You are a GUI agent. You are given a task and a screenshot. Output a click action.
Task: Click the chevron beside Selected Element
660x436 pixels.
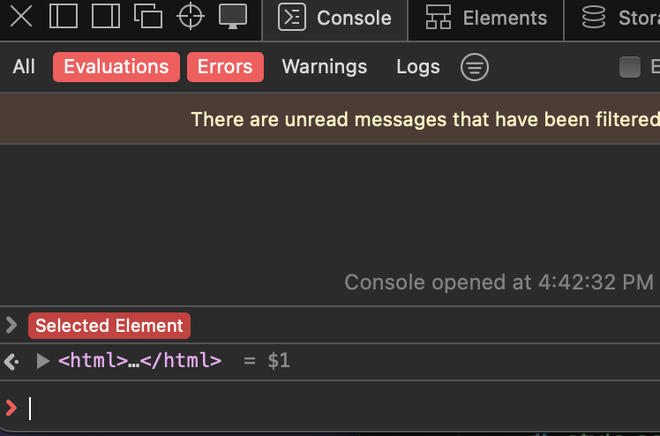(12, 324)
